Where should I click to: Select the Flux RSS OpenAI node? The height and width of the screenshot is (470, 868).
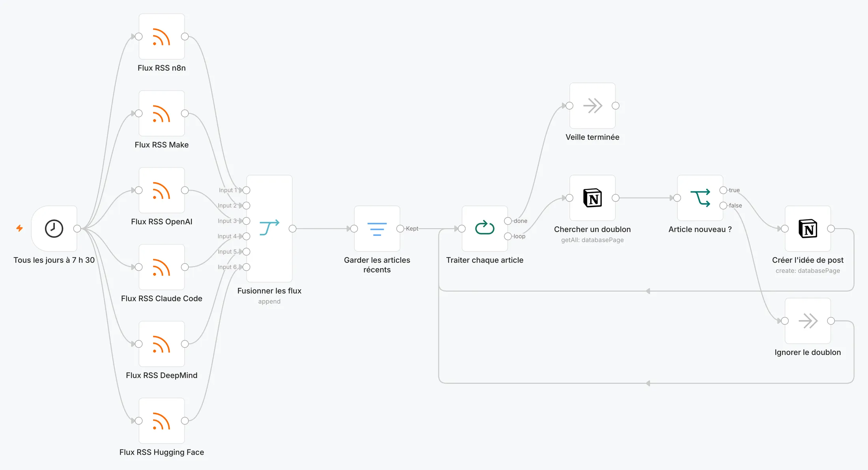pos(162,190)
